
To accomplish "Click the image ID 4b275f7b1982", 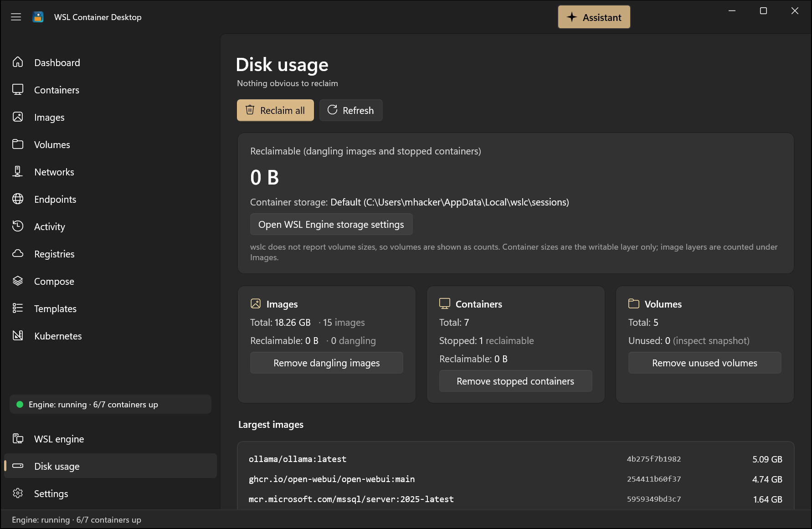I will click(654, 459).
